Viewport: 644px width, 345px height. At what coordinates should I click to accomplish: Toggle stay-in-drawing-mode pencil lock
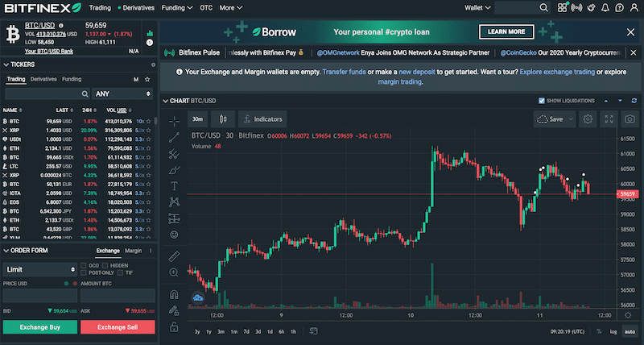click(174, 311)
